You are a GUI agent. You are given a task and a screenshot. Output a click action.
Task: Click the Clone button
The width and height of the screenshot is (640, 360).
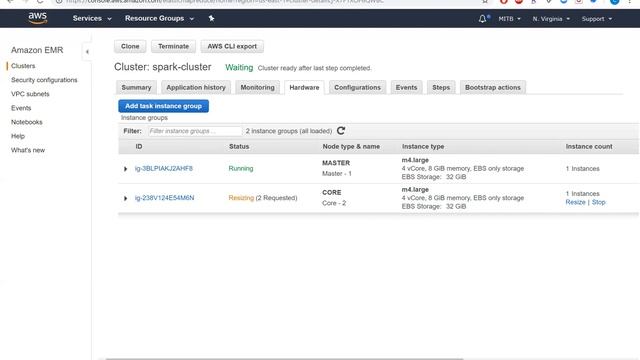[130, 47]
